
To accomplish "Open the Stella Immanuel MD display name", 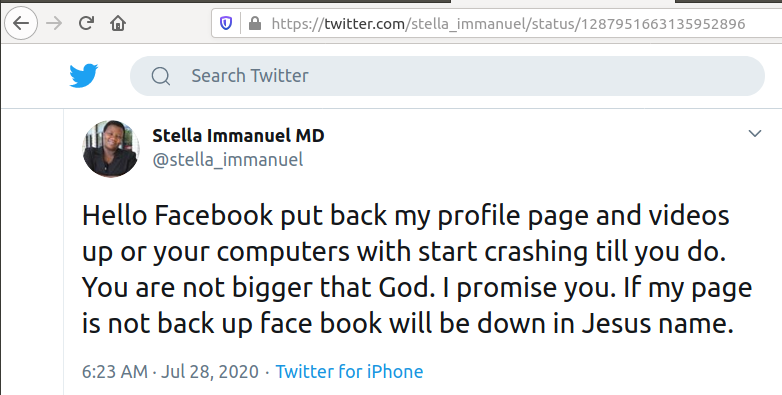I will (x=238, y=135).
